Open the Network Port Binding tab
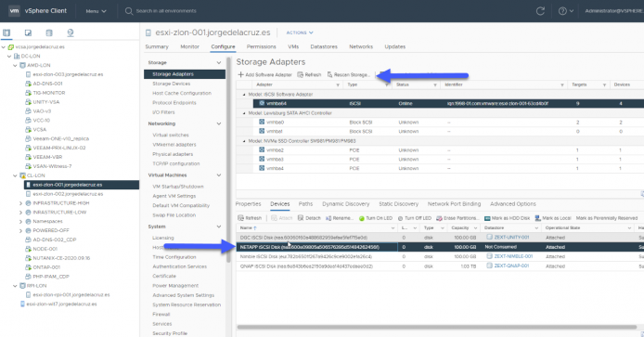 tap(454, 204)
